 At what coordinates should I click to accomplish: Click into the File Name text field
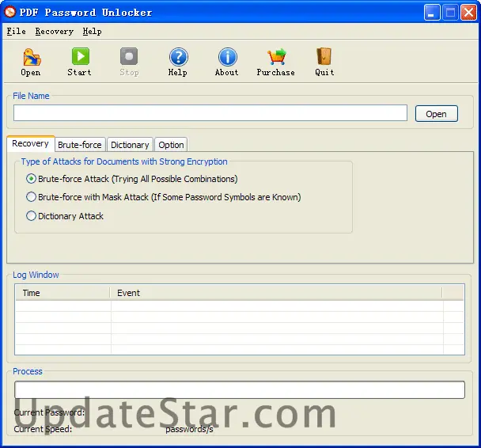(x=210, y=113)
